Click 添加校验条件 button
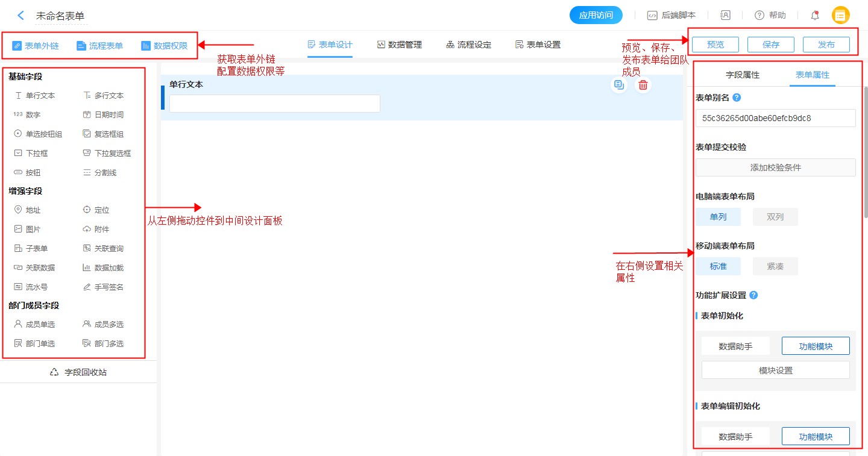Viewport: 868px width, 456px height. click(775, 167)
